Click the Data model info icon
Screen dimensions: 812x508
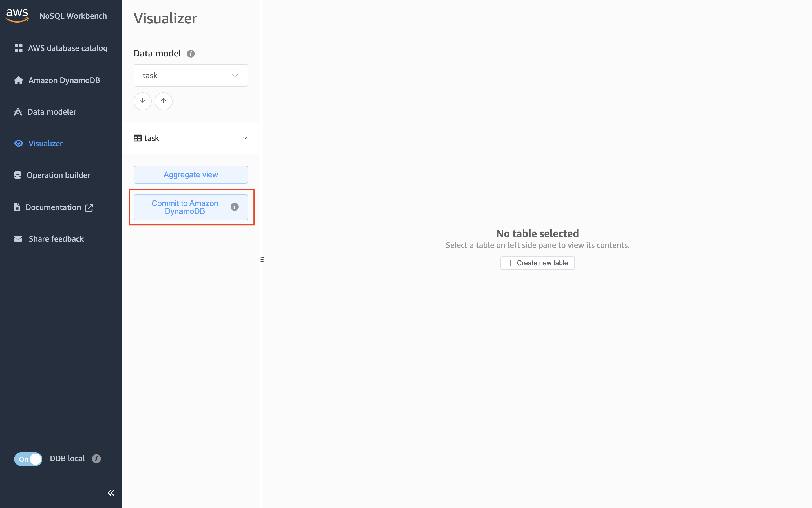191,54
